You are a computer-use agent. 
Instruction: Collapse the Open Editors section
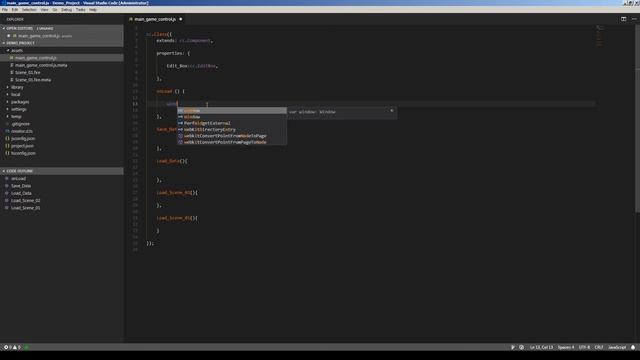click(x=62, y=28)
